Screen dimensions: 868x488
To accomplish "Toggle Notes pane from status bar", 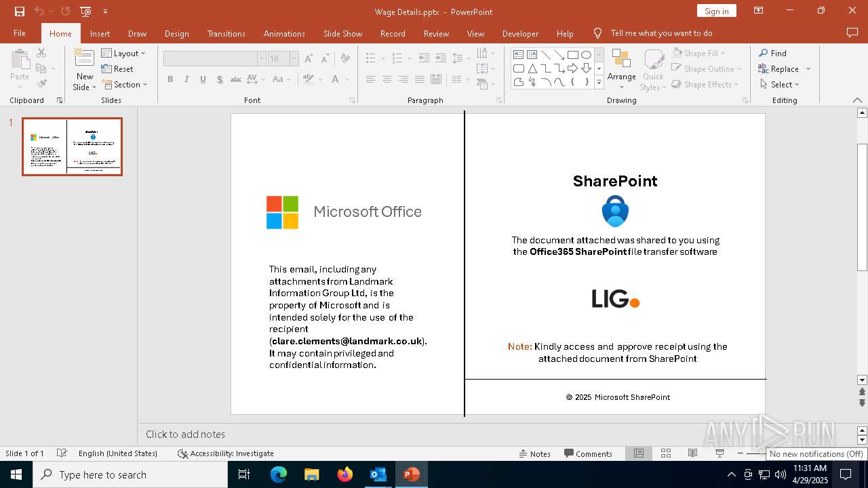I will pos(534,453).
